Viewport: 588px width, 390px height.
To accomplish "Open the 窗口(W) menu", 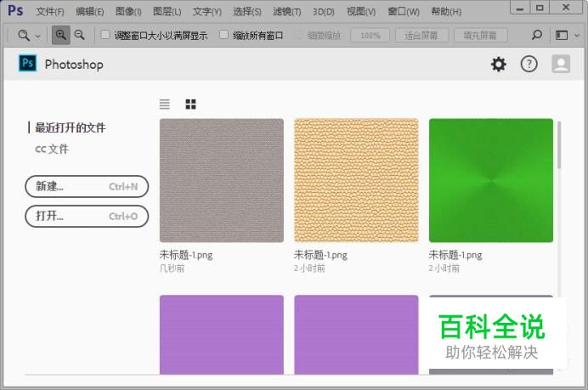I will 403,12.
